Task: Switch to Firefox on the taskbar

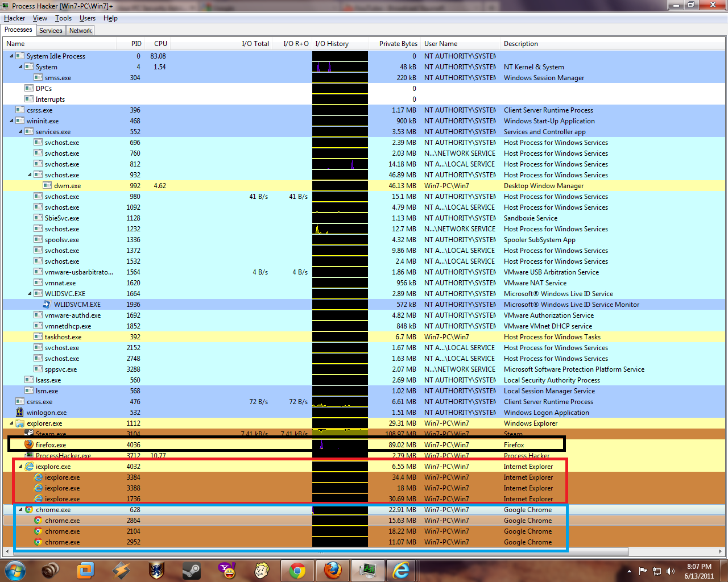Action: coord(333,570)
